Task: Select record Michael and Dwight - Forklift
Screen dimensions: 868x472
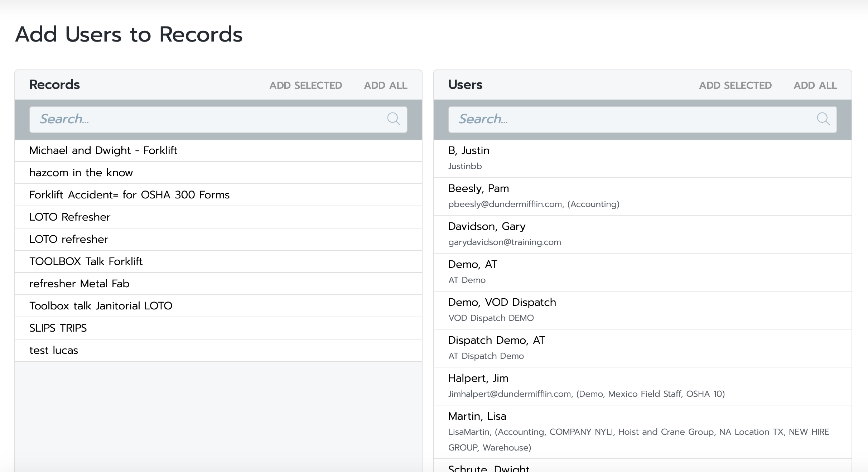Action: (218, 150)
